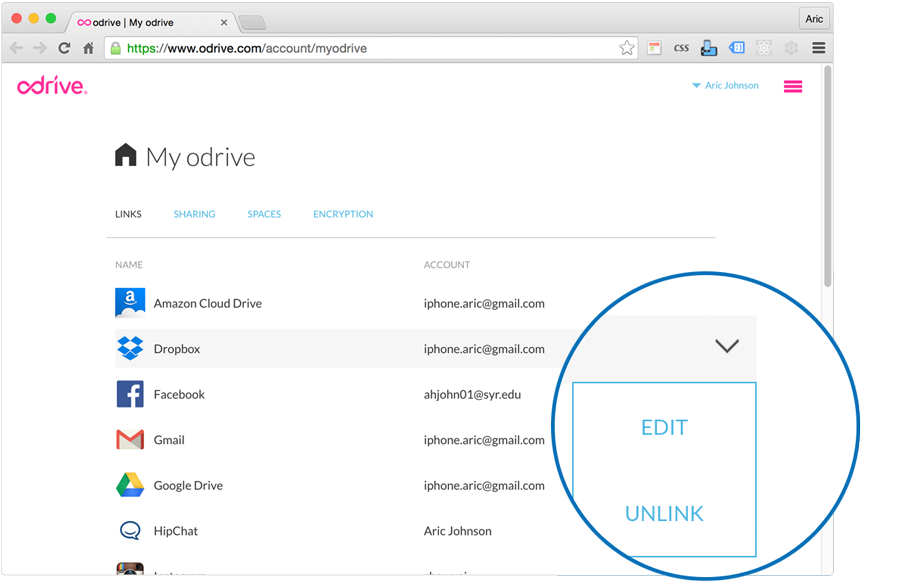Click the gear extension icon
Image resolution: width=900 pixels, height=582 pixels.
coord(791,48)
